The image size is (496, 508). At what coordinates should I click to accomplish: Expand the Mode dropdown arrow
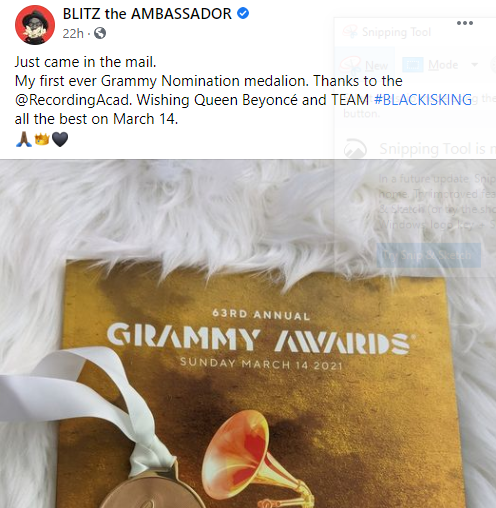tap(474, 65)
